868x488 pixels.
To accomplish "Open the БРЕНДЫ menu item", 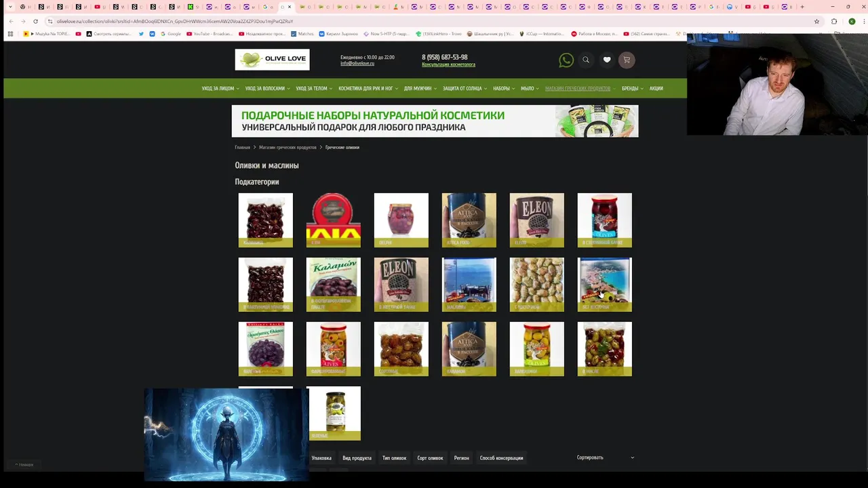I will [x=632, y=88].
